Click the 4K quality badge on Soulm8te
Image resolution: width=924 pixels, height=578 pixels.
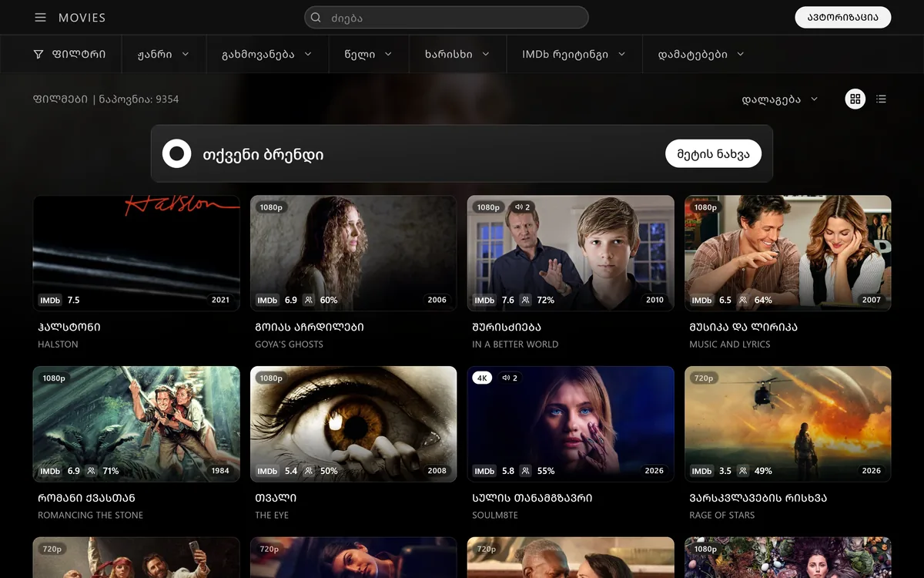click(482, 378)
